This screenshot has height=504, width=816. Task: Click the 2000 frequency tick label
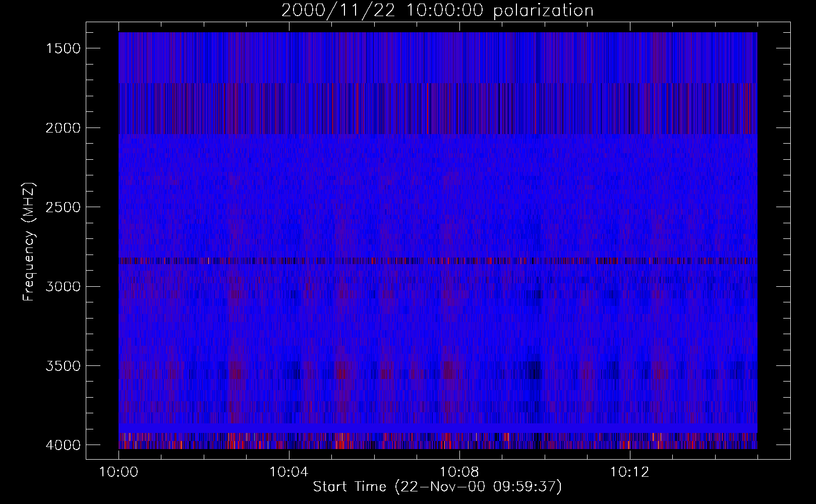[x=63, y=128]
